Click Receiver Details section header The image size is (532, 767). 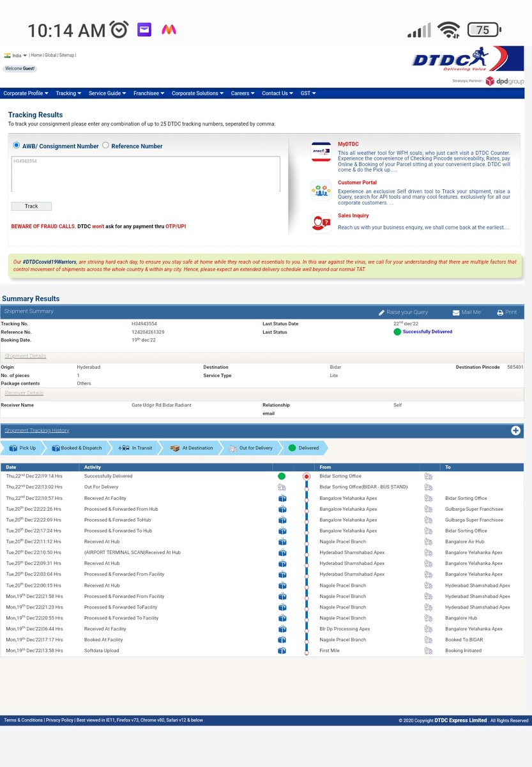(x=24, y=393)
